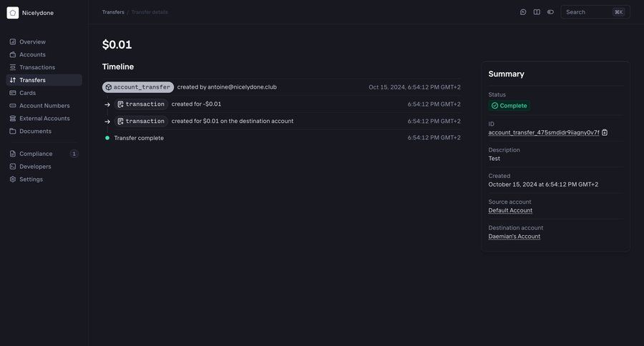The height and width of the screenshot is (346, 644).
Task: Click the cube icon in account_transfer tag
Action: coord(109,87)
